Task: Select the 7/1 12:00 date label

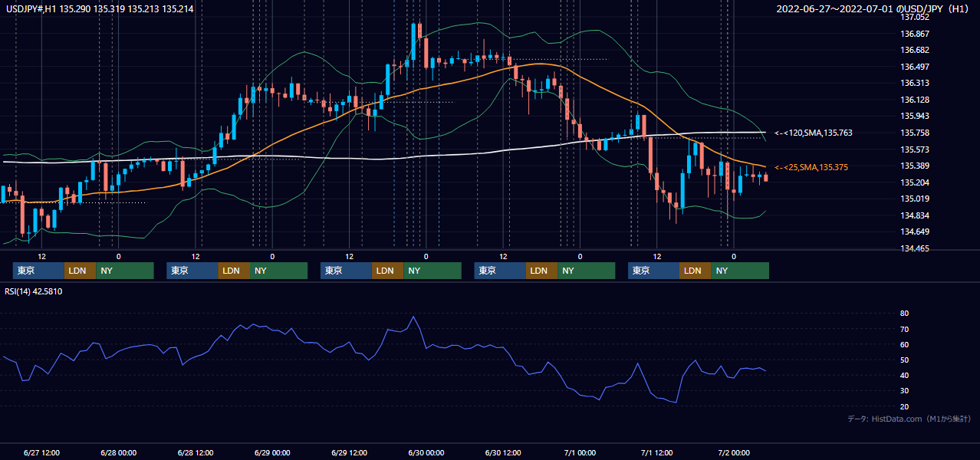Action: [656, 452]
